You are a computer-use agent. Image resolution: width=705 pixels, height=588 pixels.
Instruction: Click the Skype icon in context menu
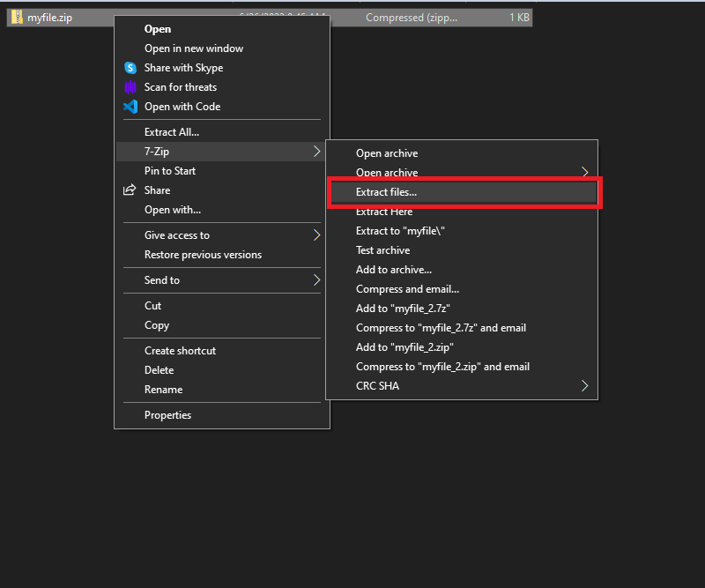[130, 68]
